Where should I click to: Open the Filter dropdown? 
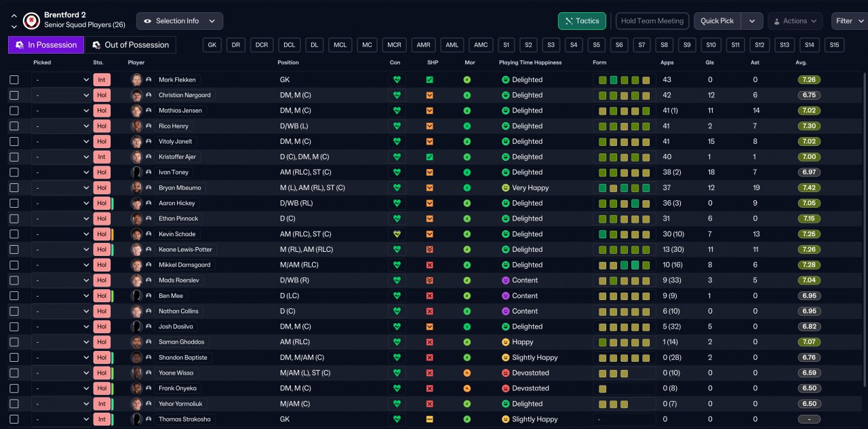[849, 21]
